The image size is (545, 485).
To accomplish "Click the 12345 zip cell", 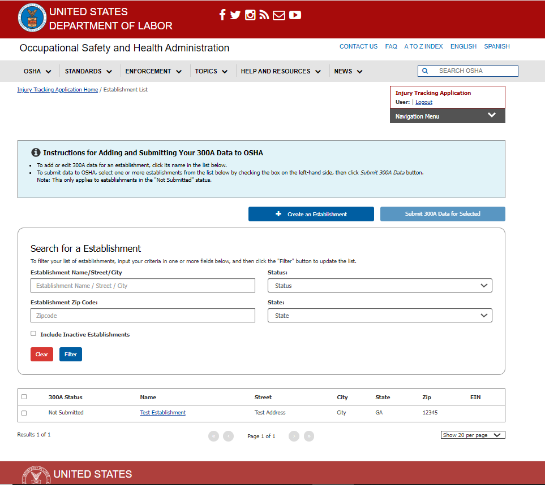I will point(430,413).
